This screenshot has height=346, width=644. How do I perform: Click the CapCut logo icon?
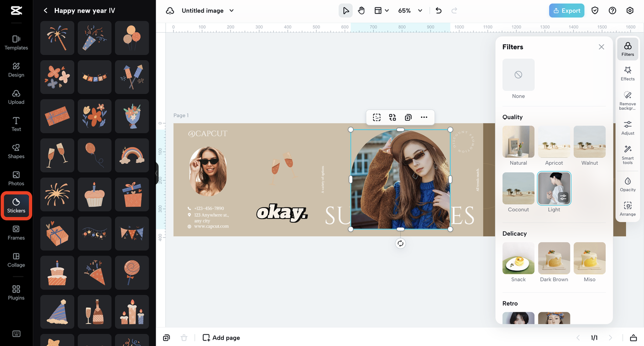(16, 11)
